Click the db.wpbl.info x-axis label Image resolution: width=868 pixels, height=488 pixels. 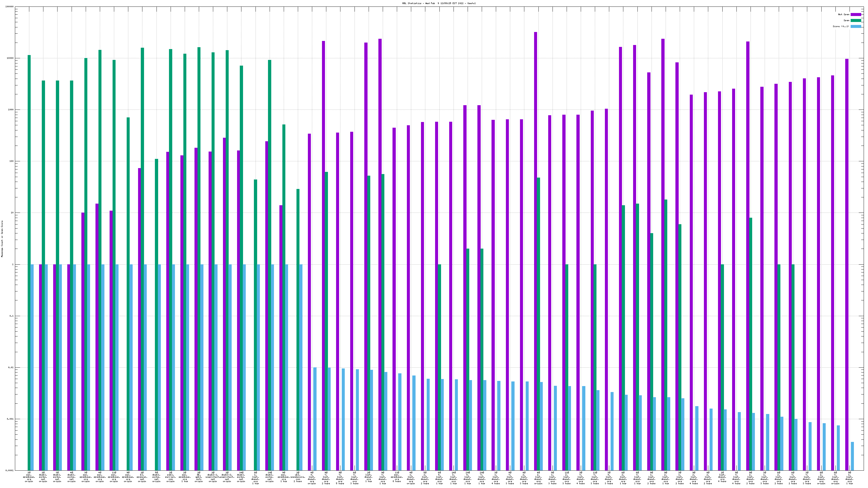199,477
